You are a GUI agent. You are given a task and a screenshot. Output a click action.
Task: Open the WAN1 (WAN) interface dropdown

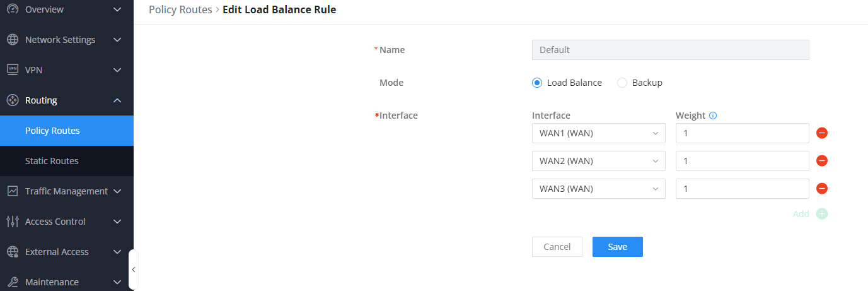click(598, 133)
